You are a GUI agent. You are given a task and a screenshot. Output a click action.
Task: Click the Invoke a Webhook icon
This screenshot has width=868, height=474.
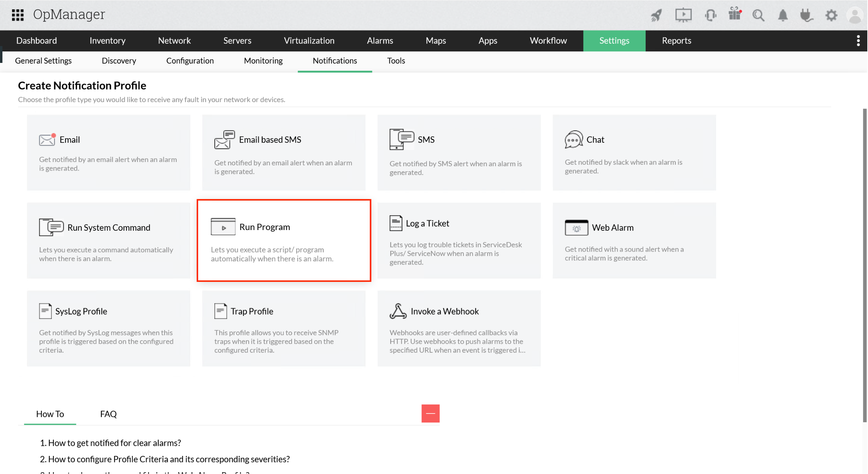(x=398, y=311)
